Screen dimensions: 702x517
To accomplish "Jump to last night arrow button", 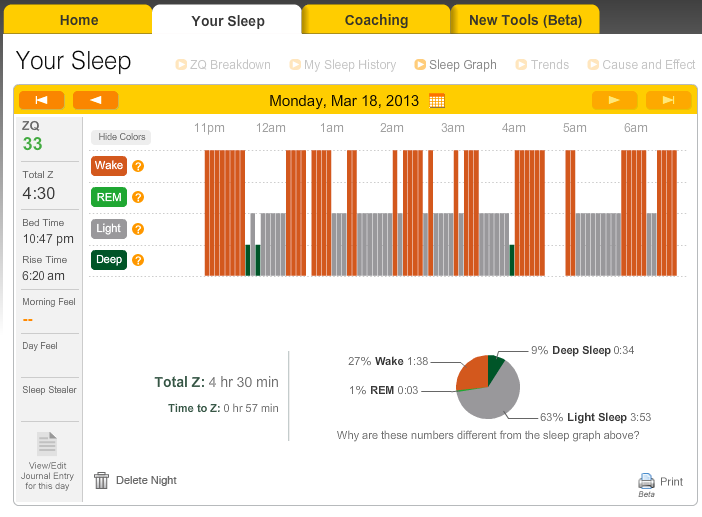I will [668, 100].
